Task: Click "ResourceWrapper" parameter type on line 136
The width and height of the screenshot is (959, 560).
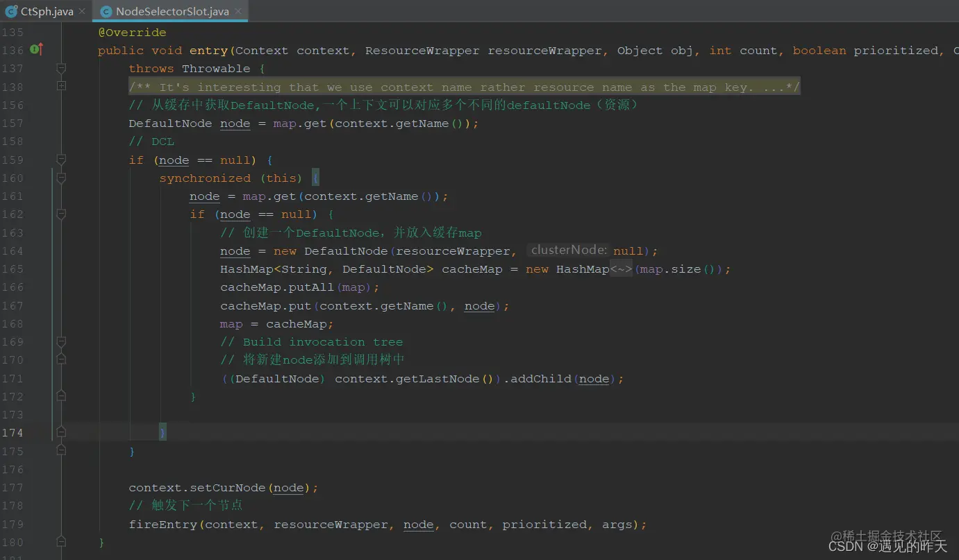Action: click(x=422, y=51)
